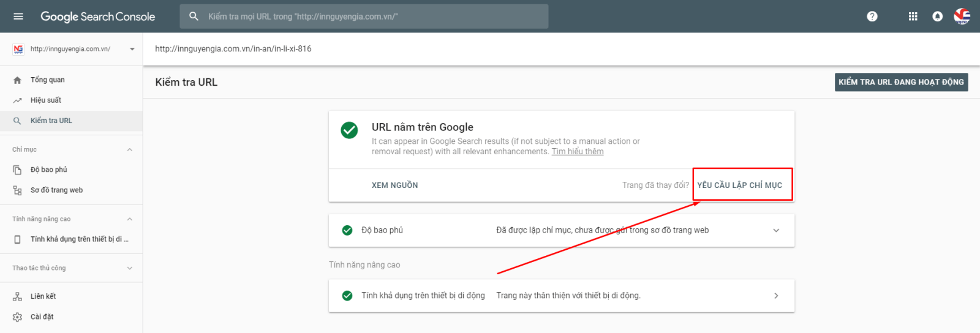Click the Hiệu suất trend icon

click(17, 100)
